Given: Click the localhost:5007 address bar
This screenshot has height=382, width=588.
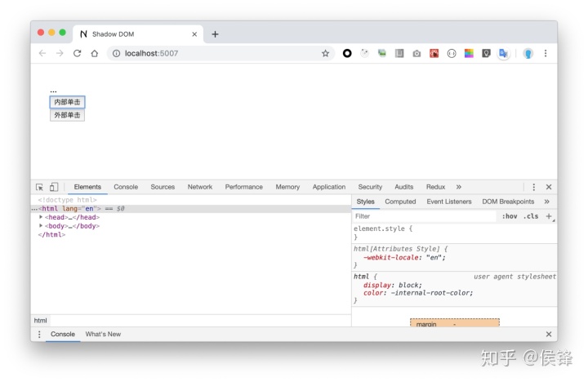Looking at the screenshot, I should pyautogui.click(x=221, y=54).
